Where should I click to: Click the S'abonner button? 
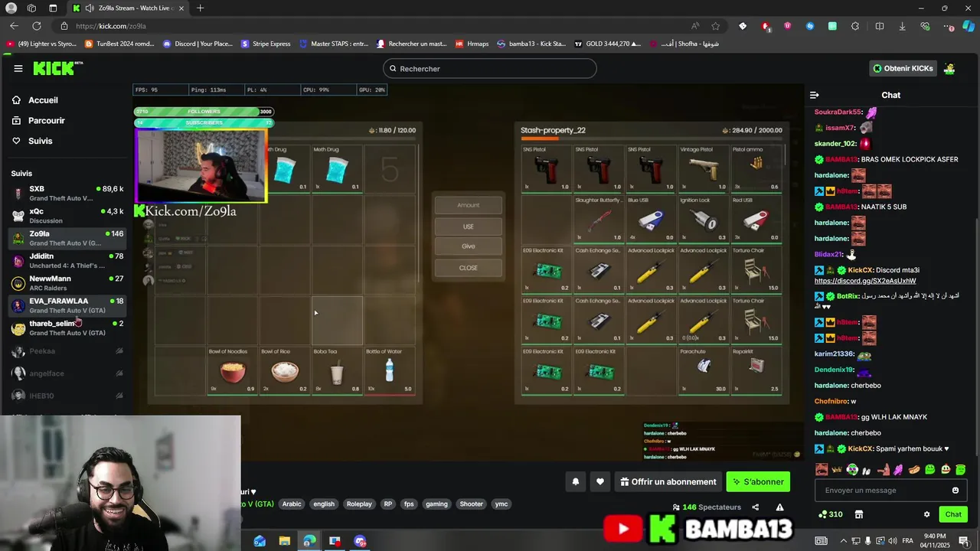pyautogui.click(x=758, y=481)
